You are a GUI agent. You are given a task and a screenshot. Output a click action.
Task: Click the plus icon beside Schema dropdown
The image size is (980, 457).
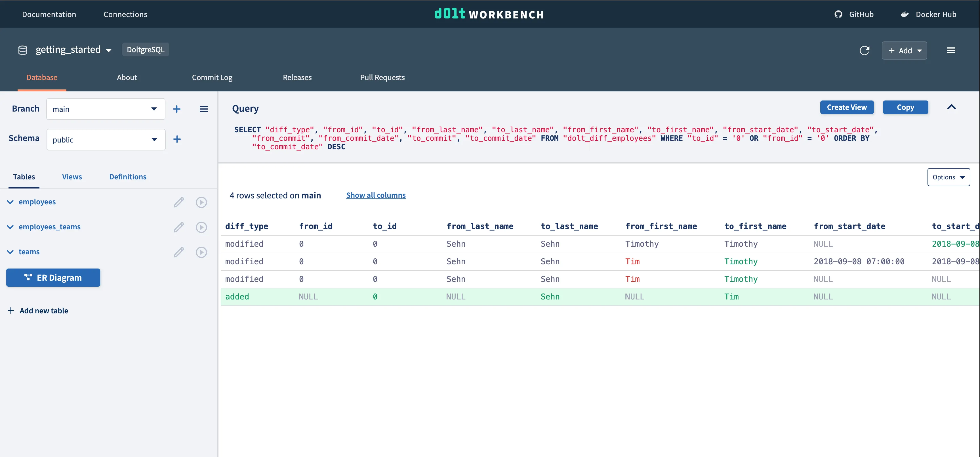pos(177,139)
